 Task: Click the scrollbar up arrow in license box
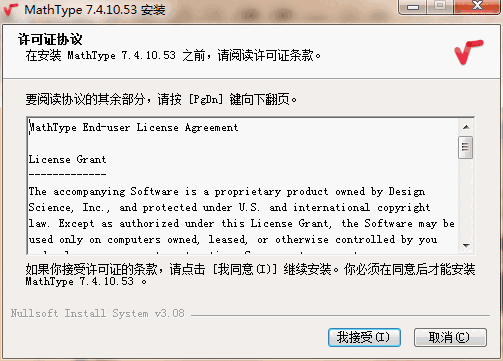click(x=466, y=127)
